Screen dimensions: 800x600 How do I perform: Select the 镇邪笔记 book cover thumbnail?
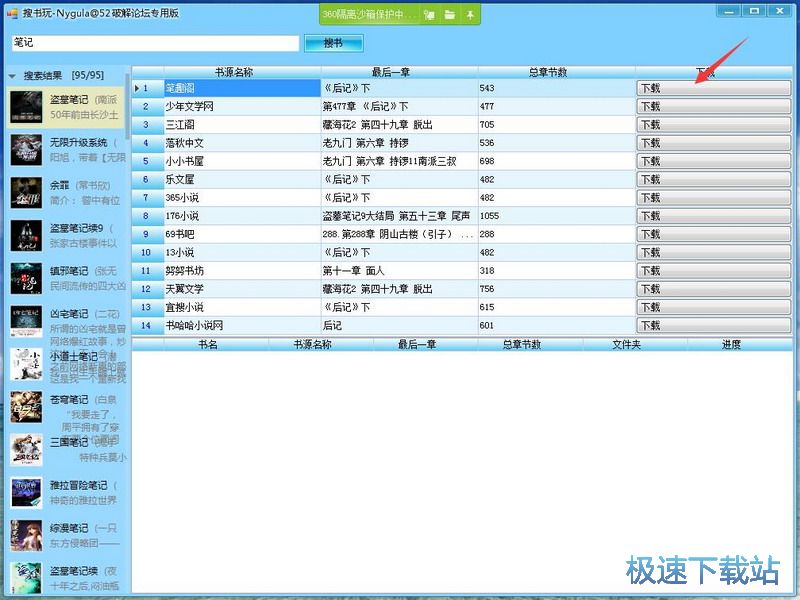(26, 278)
